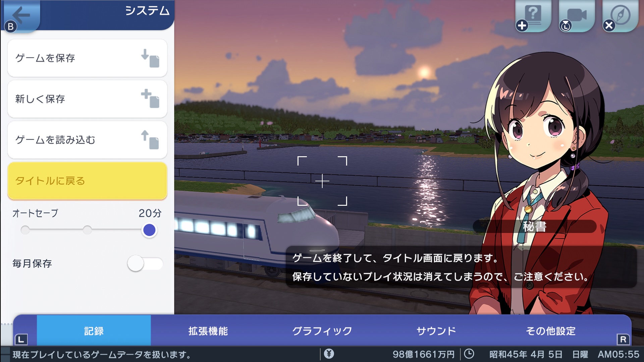Click the タイトルに戻る highlighted option
The width and height of the screenshot is (644, 362).
pos(87,181)
